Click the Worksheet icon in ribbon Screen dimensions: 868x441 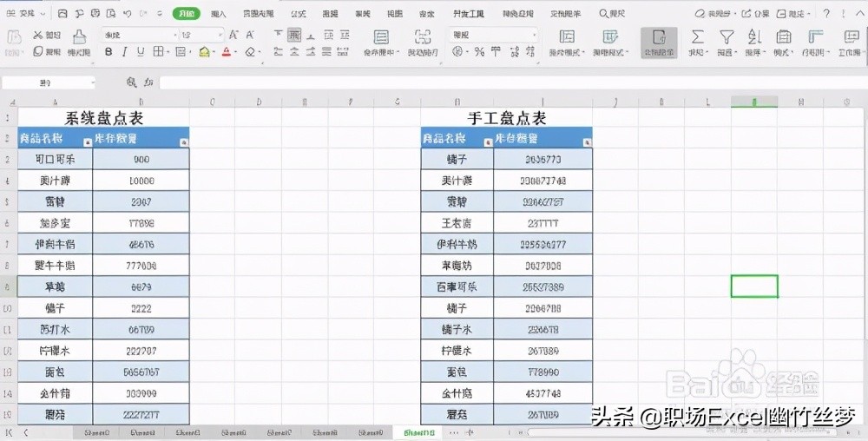(852, 37)
